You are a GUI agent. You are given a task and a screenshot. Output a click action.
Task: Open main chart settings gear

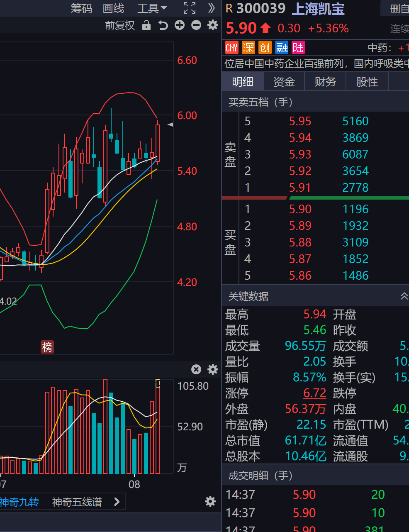(213, 25)
